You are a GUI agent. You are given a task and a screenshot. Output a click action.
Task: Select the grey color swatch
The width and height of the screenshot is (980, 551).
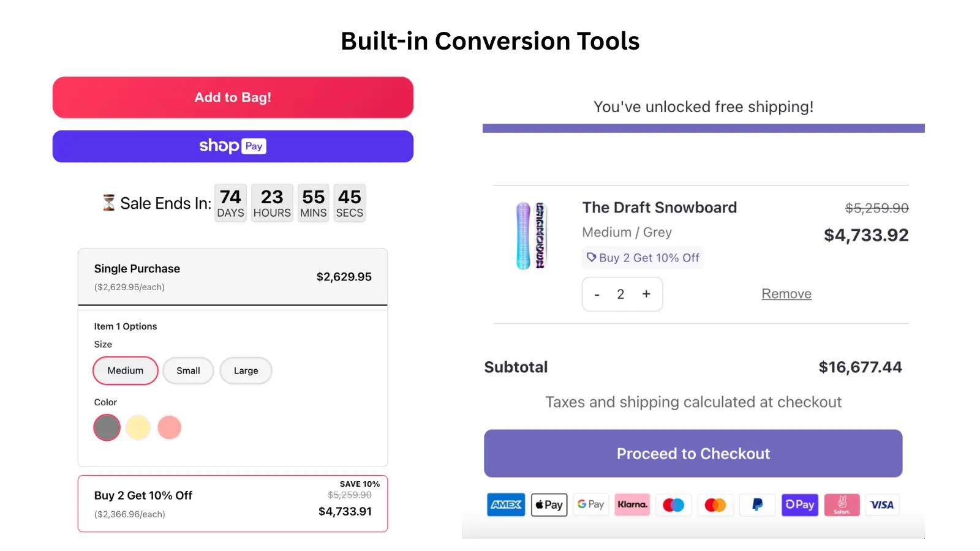[107, 427]
